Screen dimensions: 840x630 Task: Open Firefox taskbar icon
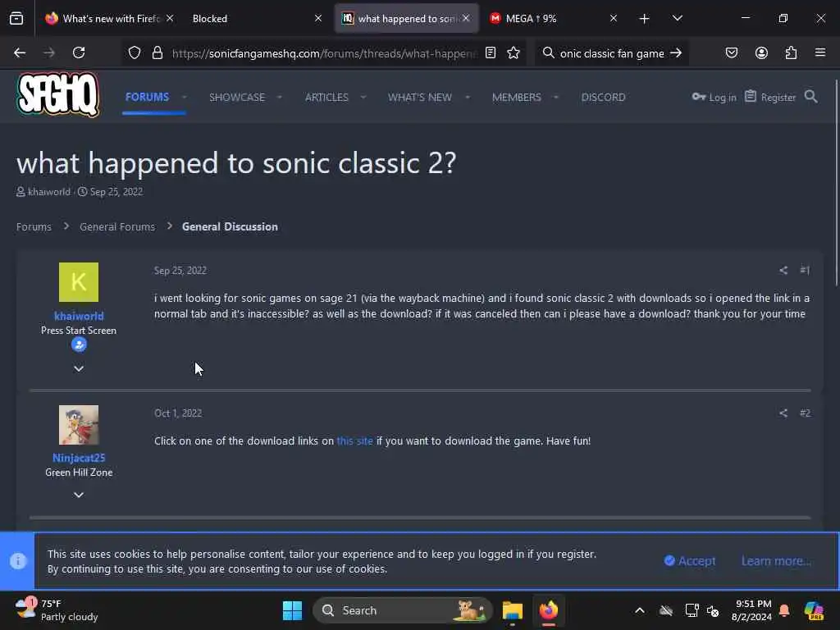click(x=549, y=610)
